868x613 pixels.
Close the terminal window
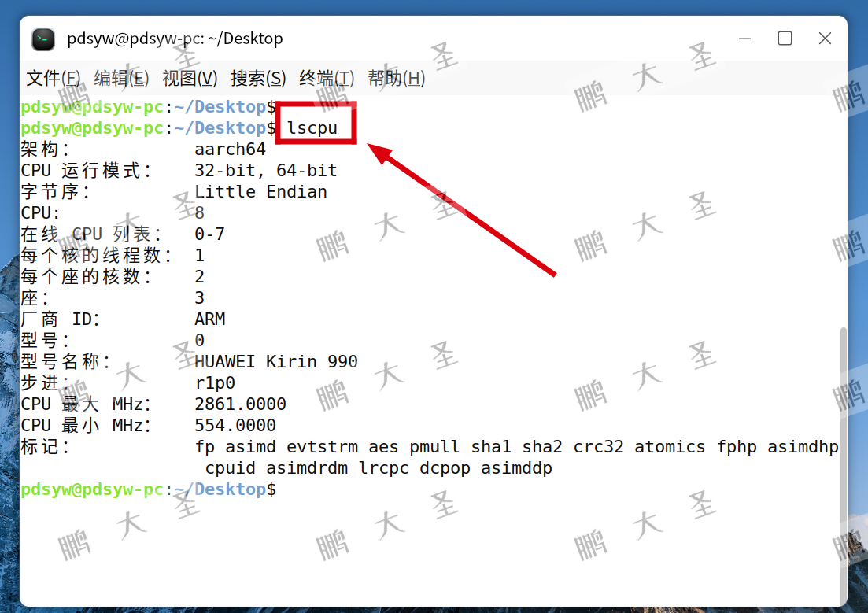[825, 39]
